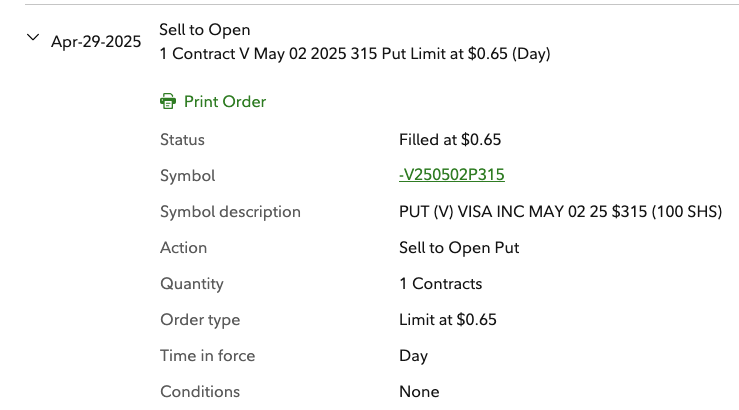Click the Day time-in-force value
739x410 pixels.
click(x=413, y=356)
